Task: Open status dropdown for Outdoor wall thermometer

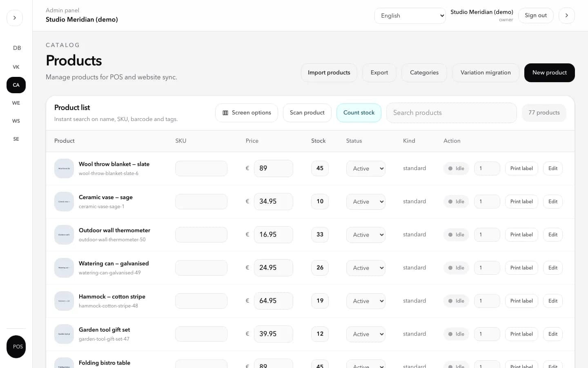Action: 366,235
